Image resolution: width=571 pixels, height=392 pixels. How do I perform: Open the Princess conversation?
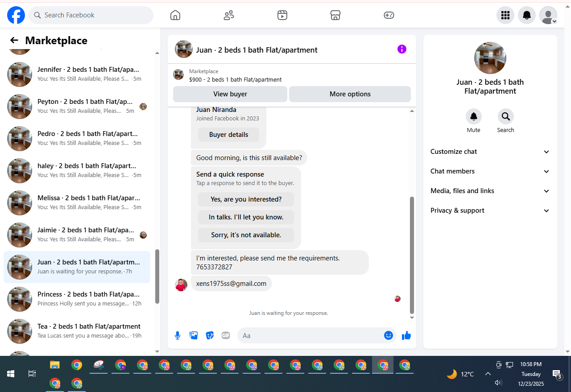[x=77, y=299]
